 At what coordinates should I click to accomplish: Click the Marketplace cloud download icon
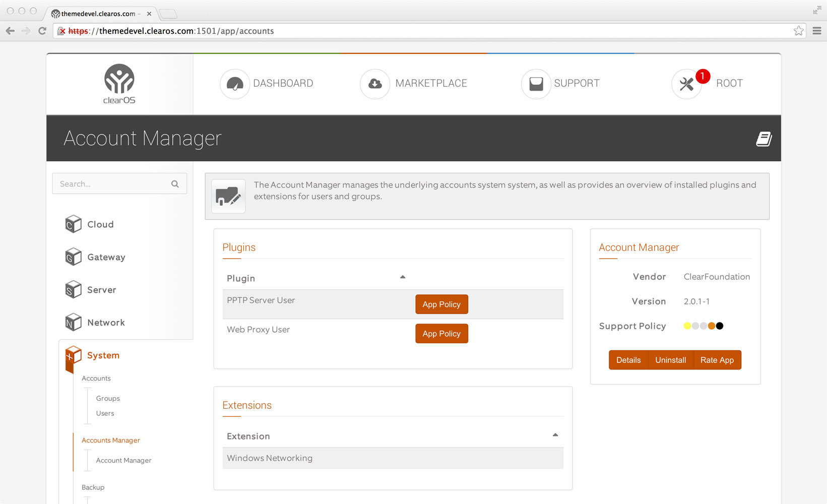[375, 84]
